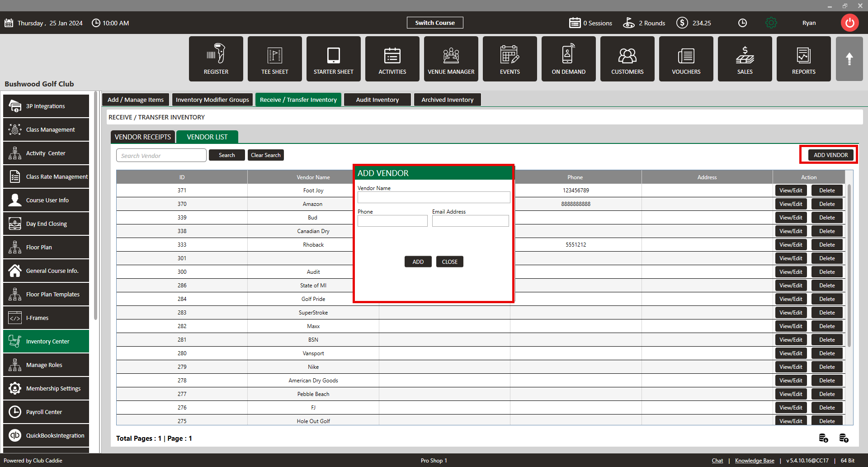Open the Vendor List sub-tab

point(207,137)
